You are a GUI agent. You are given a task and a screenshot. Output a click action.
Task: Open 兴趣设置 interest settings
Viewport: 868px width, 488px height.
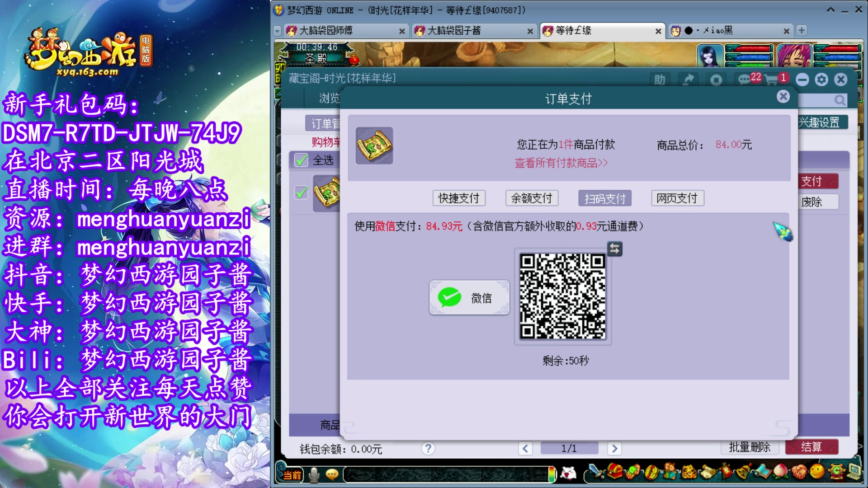822,122
